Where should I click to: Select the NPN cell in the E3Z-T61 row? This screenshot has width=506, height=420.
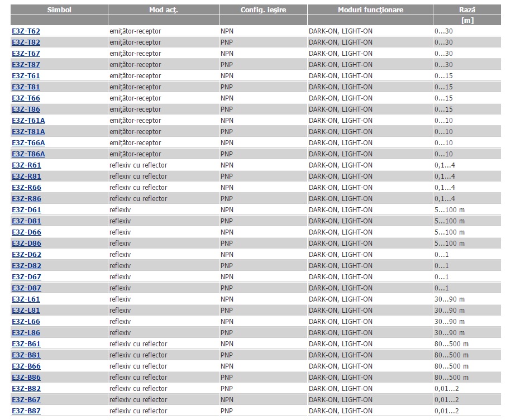pyautogui.click(x=227, y=76)
